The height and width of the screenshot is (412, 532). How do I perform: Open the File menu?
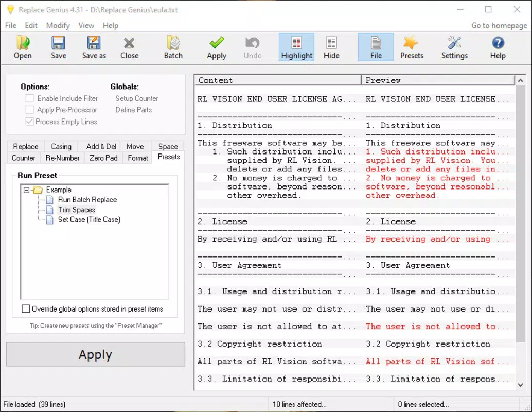[x=10, y=25]
